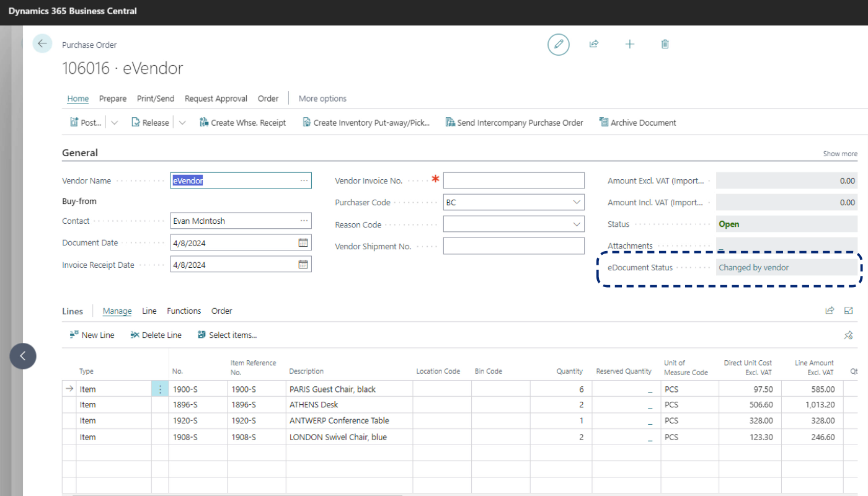
Task: Click the Lines share icon
Action: click(830, 311)
